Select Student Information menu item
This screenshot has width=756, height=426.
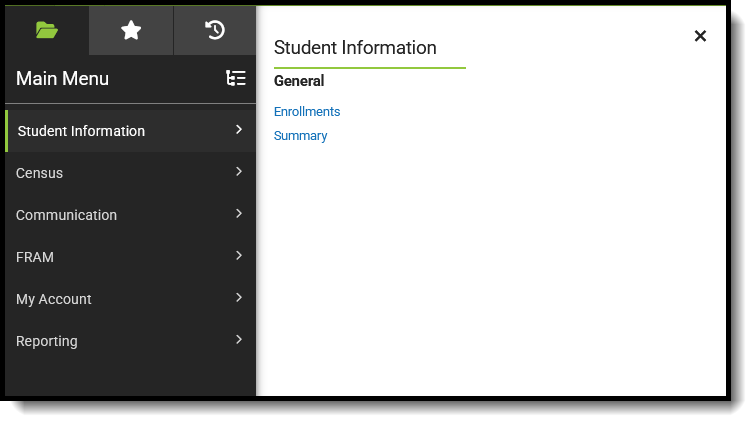pyautogui.click(x=131, y=131)
